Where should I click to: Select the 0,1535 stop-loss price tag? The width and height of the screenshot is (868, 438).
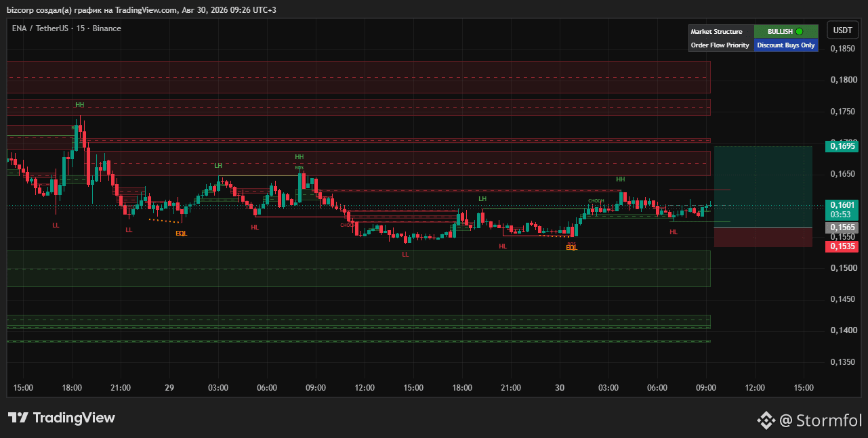(842, 246)
